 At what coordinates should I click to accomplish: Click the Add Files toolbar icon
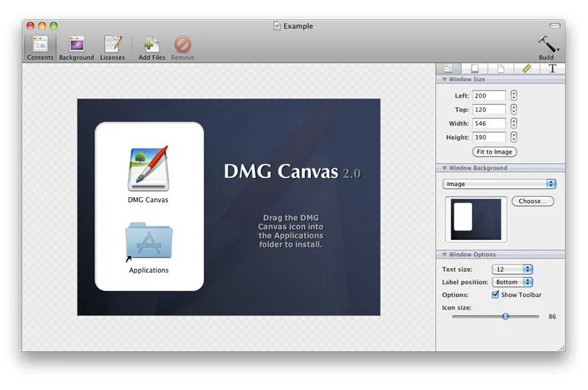click(x=151, y=47)
